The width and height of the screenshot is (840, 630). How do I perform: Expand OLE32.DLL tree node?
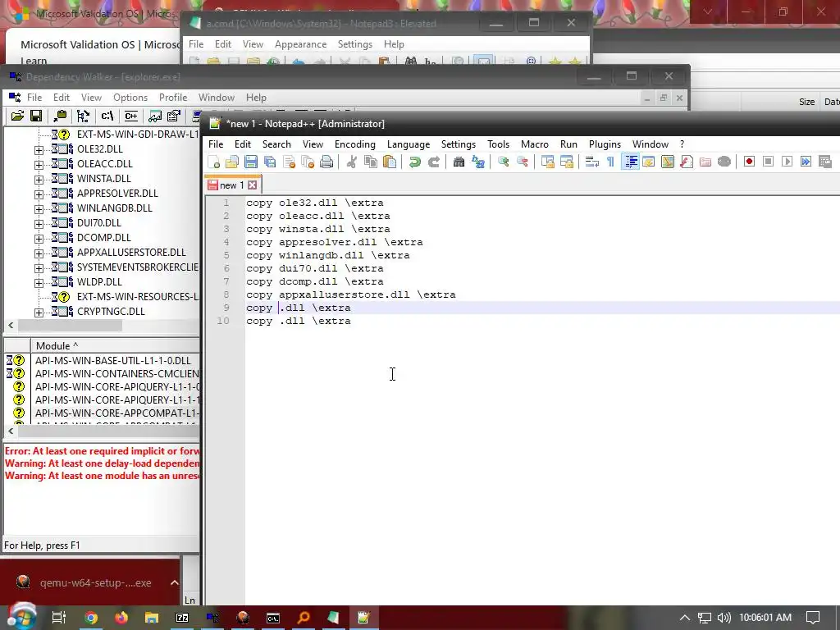click(39, 150)
